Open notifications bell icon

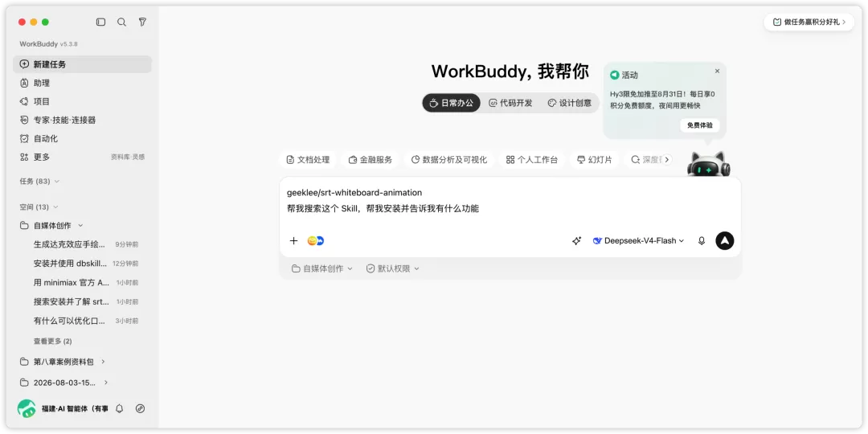click(x=120, y=408)
